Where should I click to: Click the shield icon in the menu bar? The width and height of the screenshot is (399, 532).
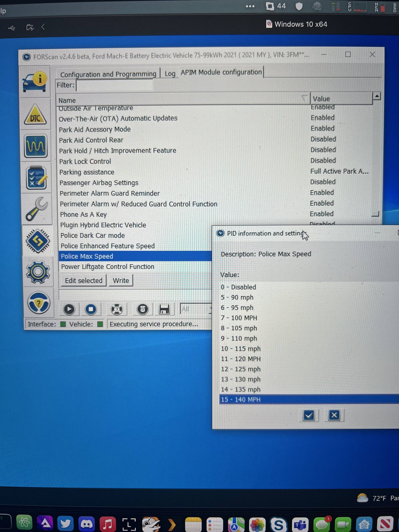[299, 7]
